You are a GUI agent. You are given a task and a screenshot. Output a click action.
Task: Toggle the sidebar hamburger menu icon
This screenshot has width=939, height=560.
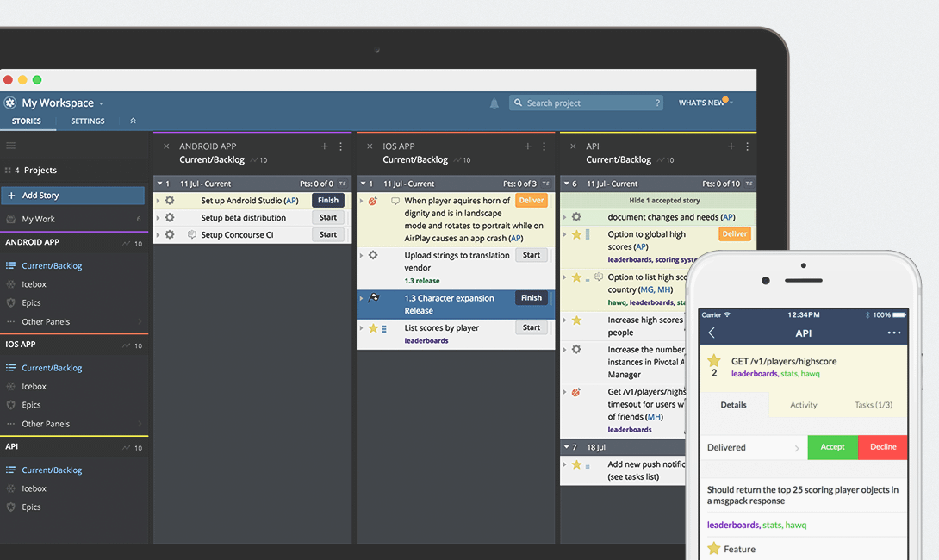click(11, 146)
